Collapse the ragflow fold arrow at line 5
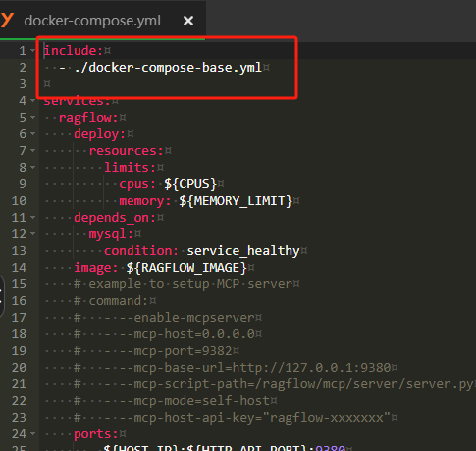 pyautogui.click(x=32, y=118)
